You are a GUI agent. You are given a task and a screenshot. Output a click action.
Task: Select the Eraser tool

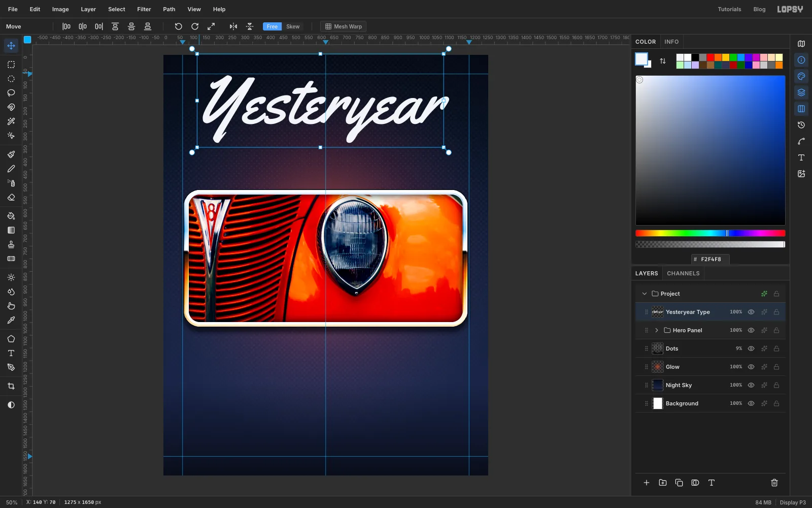[11, 197]
